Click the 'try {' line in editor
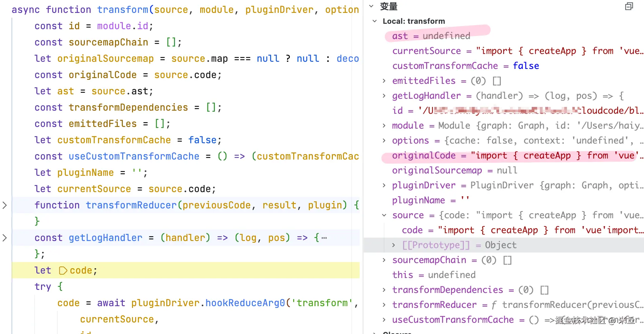Screen dimensions: 644x334 pos(49,287)
